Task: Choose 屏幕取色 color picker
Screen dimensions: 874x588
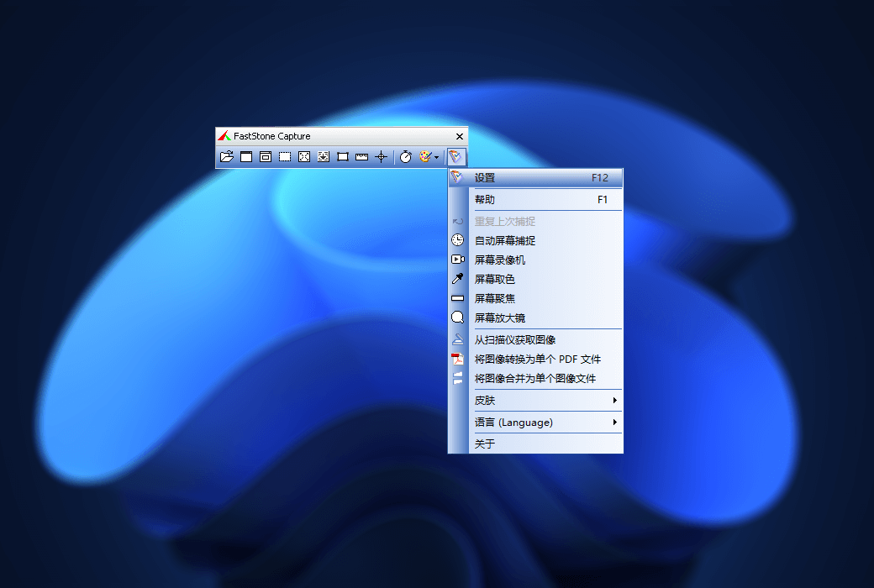Action: [x=535, y=279]
